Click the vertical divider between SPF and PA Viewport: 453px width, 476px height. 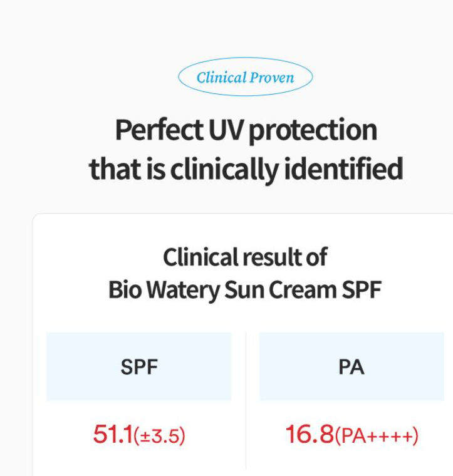click(x=246, y=401)
